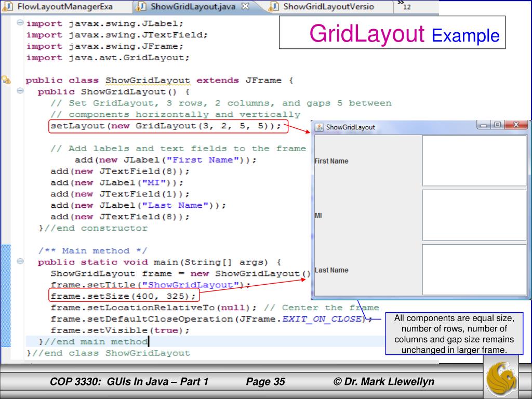The height and width of the screenshot is (399, 532).
Task: Show the hidden editors overflow list
Action: 404,5
